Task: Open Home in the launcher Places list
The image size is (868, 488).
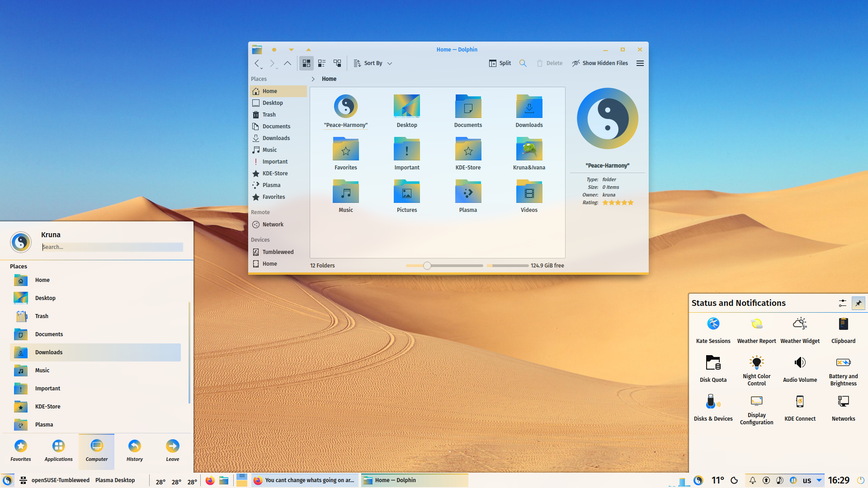Action: pyautogui.click(x=95, y=280)
